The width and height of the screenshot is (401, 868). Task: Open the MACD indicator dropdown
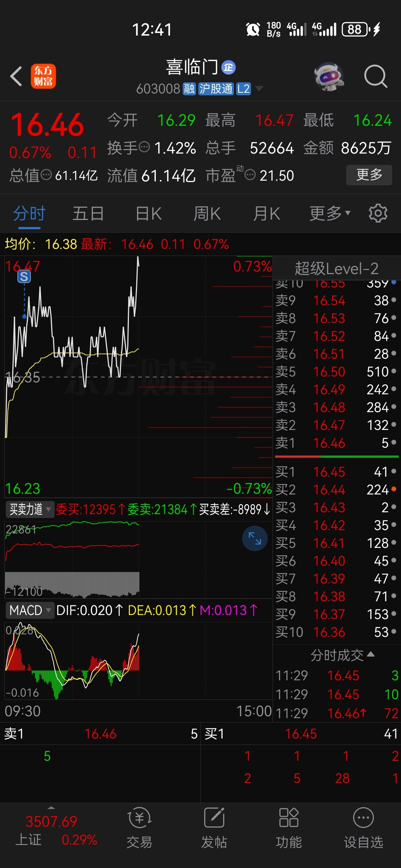pyautogui.click(x=30, y=610)
